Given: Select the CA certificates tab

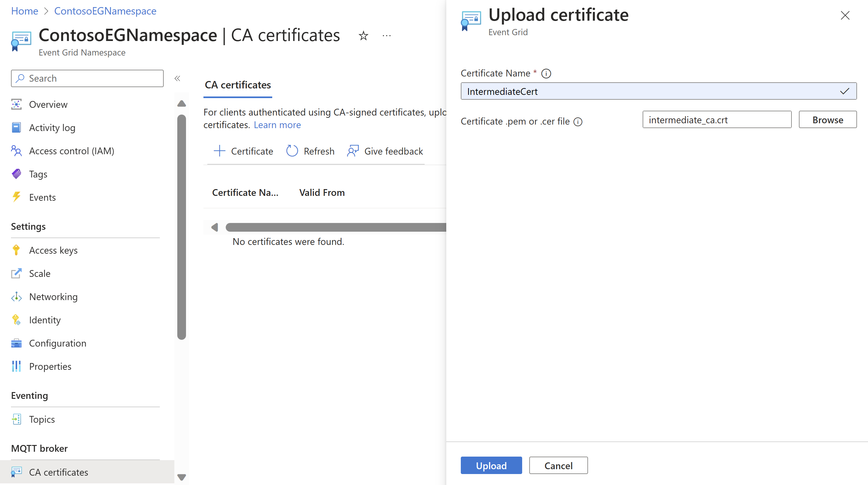Looking at the screenshot, I should coord(238,85).
